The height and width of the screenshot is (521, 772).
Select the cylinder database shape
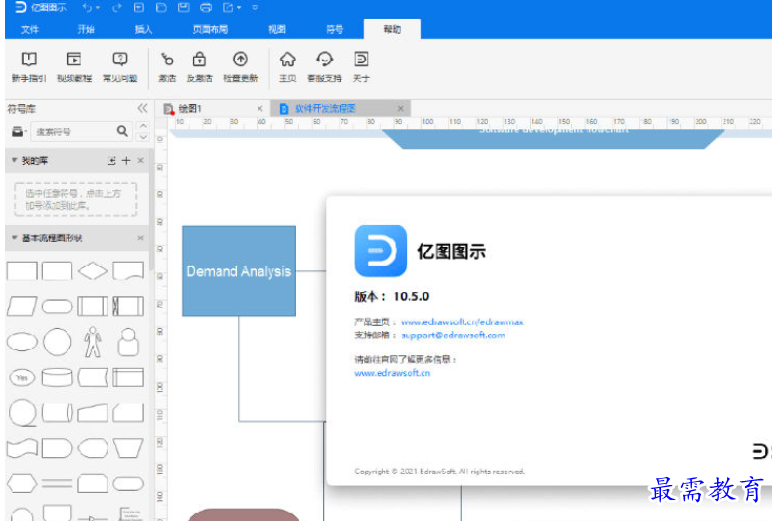[57, 378]
